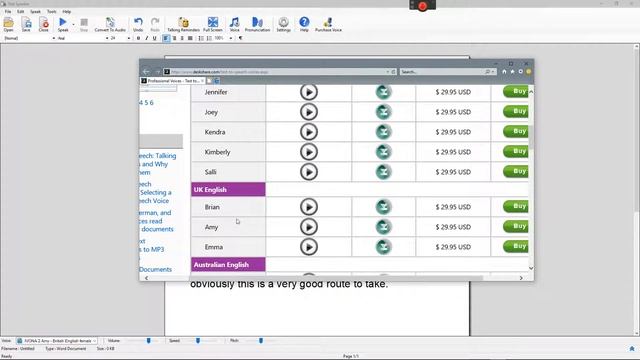Adjust the Pitch slider
This screenshot has height=360, width=640.
point(261,340)
